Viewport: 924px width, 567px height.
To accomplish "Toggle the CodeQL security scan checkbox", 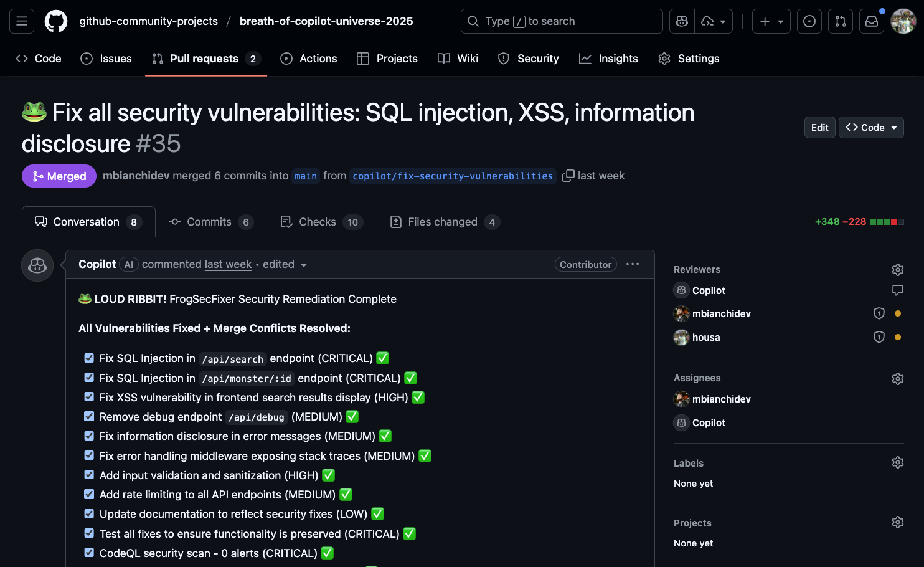I will pos(89,553).
